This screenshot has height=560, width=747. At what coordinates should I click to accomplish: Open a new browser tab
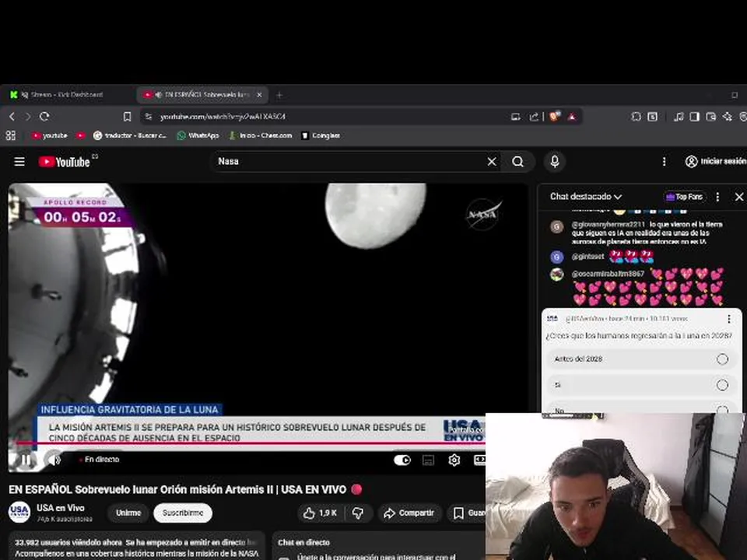tap(279, 95)
